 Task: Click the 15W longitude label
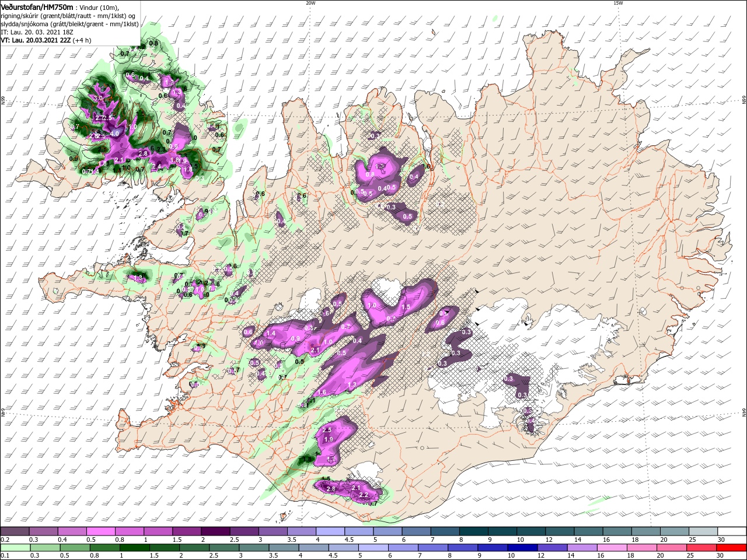(617, 3)
